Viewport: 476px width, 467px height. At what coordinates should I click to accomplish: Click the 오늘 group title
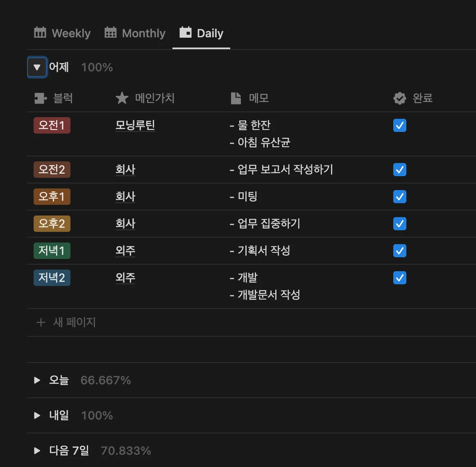(x=59, y=380)
